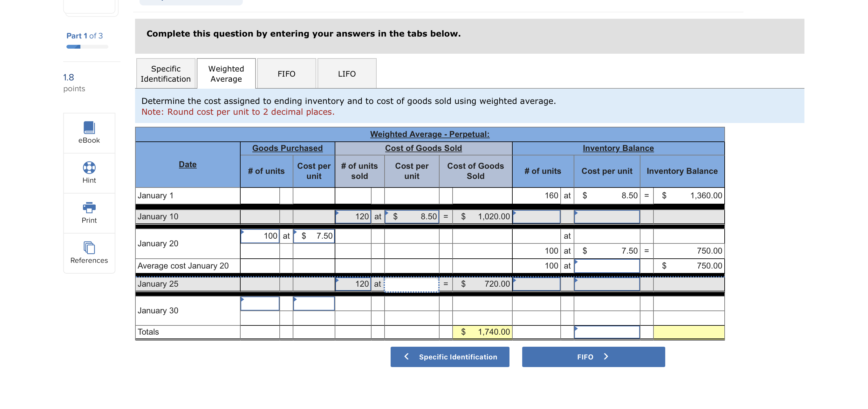Click the Hint lifebuoy icon

point(89,167)
